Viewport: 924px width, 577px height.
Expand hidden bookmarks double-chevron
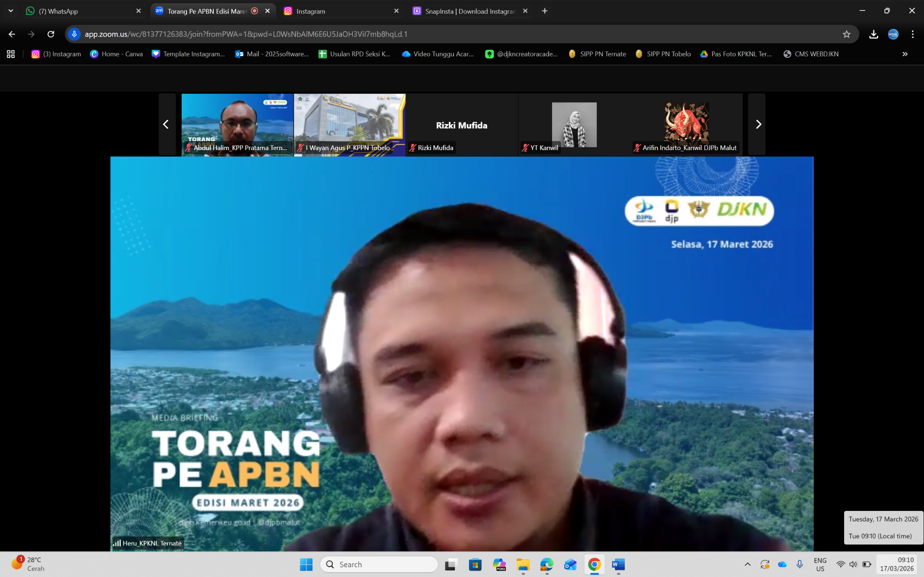coord(905,54)
